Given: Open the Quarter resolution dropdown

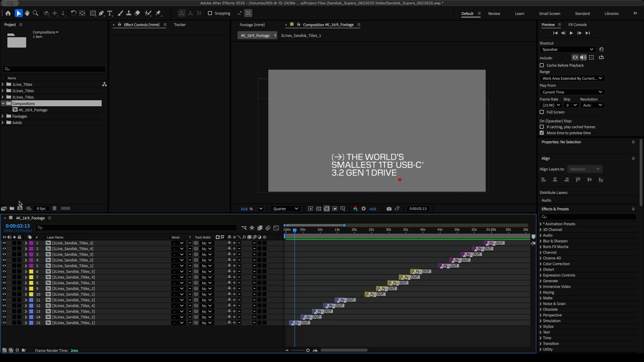Looking at the screenshot, I should click(286, 209).
